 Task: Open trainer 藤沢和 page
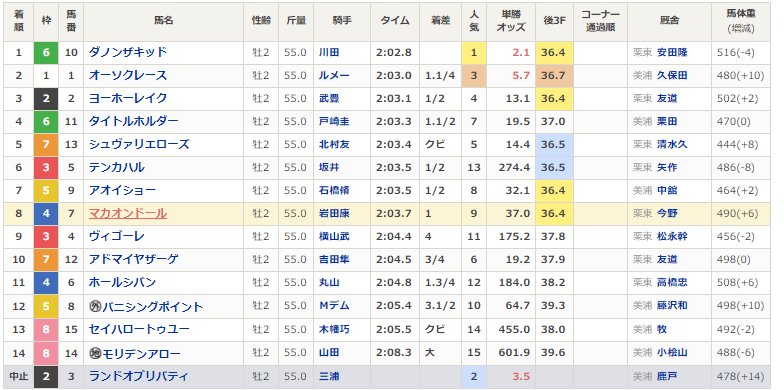[x=672, y=306]
